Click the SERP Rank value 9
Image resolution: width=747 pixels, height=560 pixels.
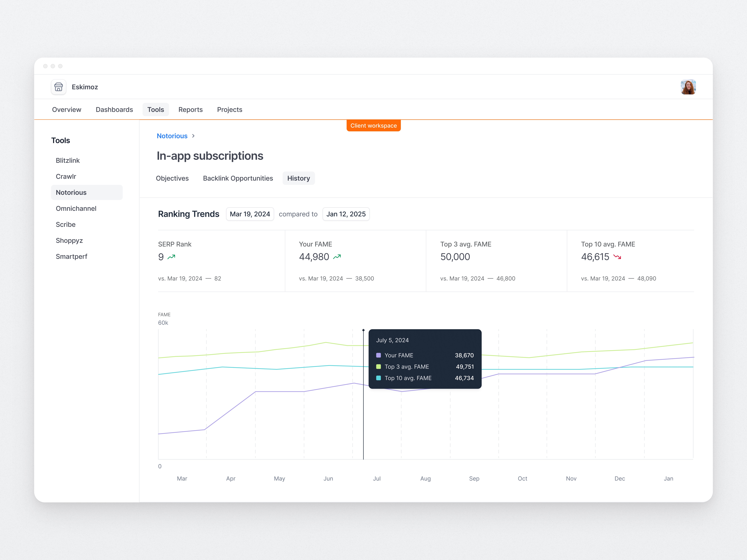161,257
